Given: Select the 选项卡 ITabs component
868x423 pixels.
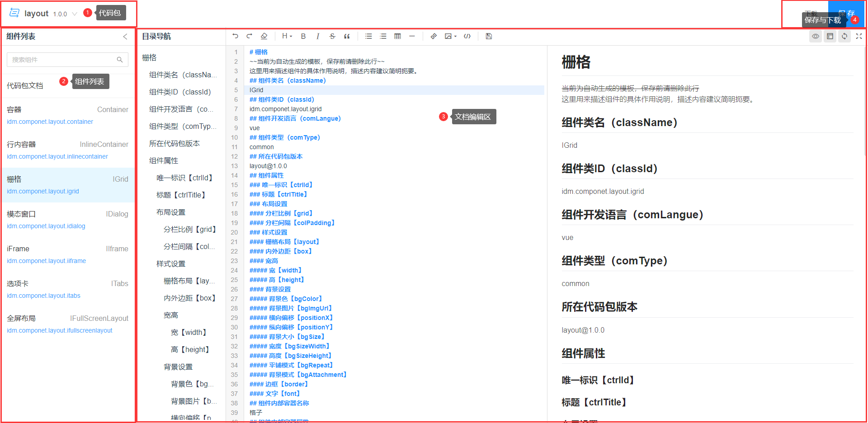Looking at the screenshot, I should [x=67, y=289].
